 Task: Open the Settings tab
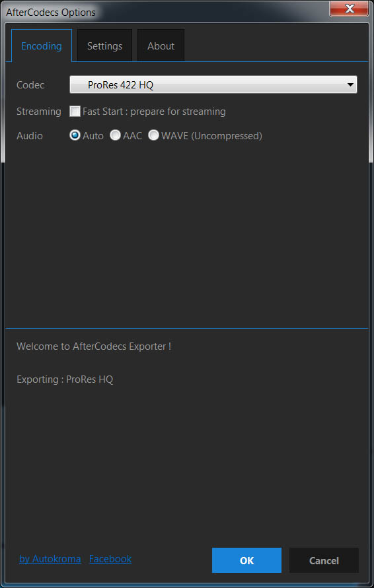point(105,46)
